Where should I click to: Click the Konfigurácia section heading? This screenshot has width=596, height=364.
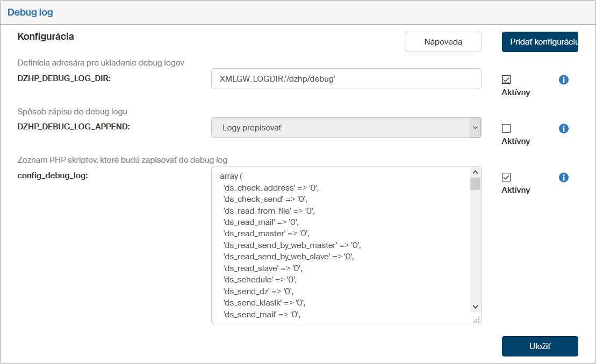pyautogui.click(x=46, y=37)
